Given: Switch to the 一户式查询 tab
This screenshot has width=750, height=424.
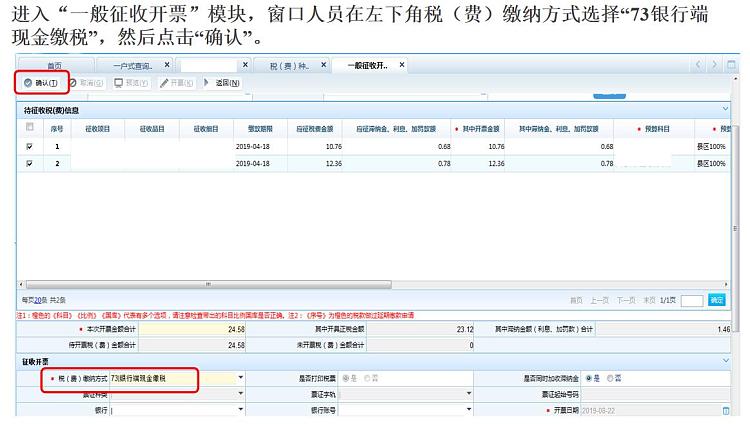Looking at the screenshot, I should click(x=132, y=66).
